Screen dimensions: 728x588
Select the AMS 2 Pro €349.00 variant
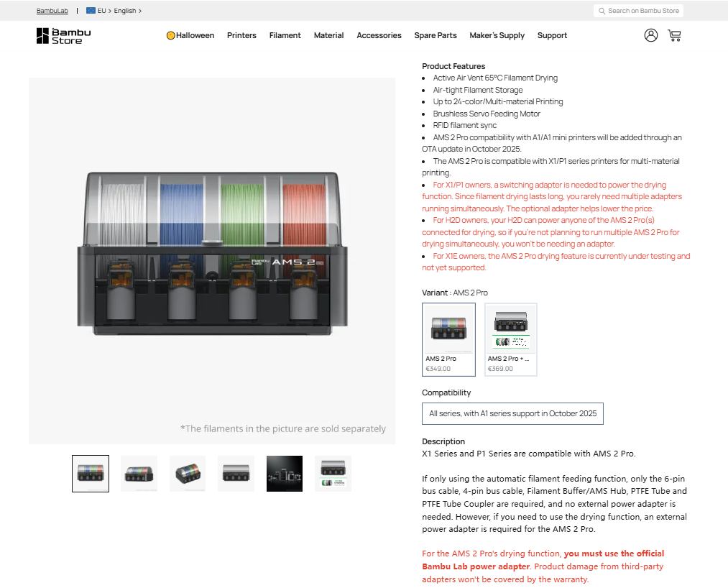(448, 339)
